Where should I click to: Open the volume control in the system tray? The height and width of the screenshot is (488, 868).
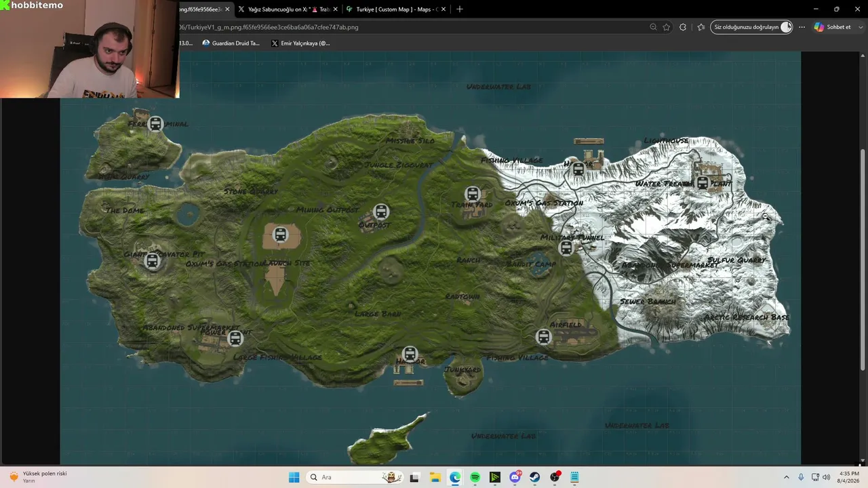(826, 477)
